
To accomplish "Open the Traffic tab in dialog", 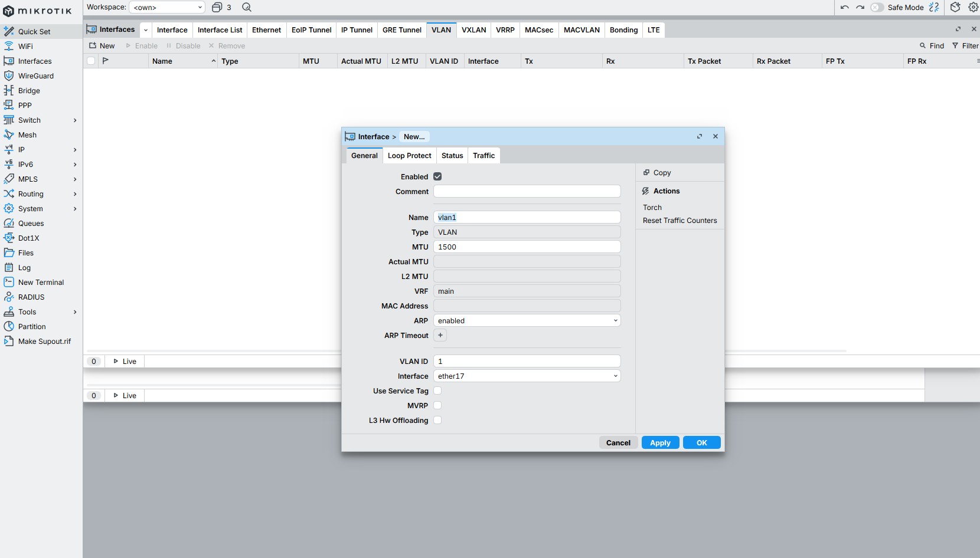I will pyautogui.click(x=484, y=155).
